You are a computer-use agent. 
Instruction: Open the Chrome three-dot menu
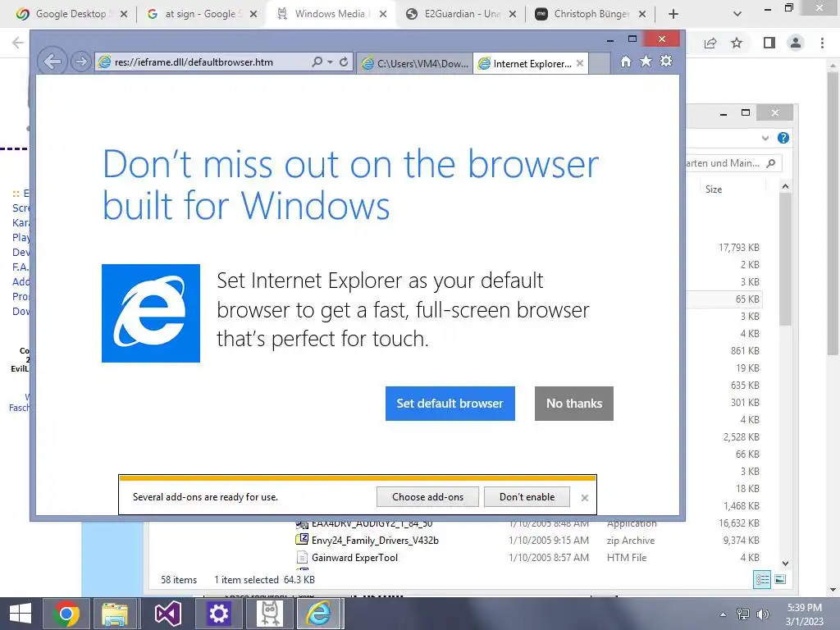[x=822, y=43]
